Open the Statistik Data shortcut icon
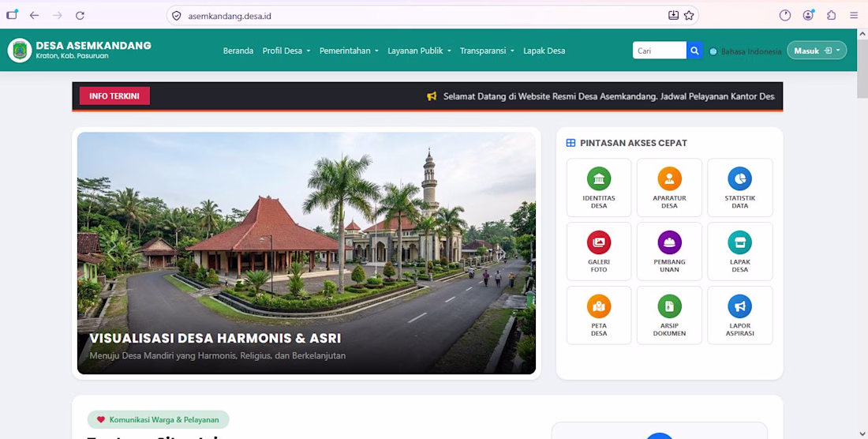The width and height of the screenshot is (868, 439). (x=739, y=178)
